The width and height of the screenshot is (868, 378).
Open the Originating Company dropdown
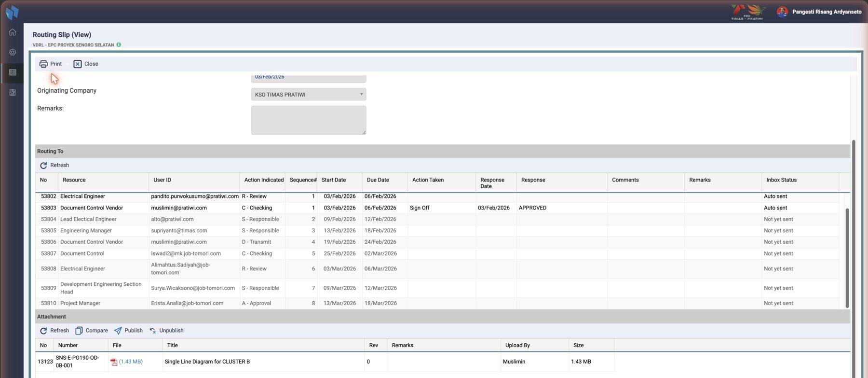coord(309,95)
